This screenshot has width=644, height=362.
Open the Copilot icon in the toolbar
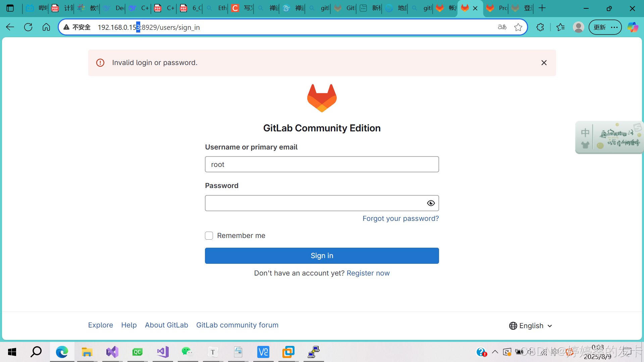tap(633, 27)
